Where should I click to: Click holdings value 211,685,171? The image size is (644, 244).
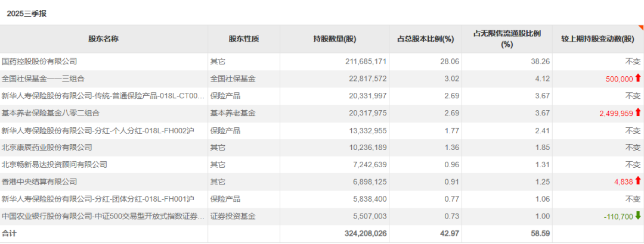coord(366,61)
